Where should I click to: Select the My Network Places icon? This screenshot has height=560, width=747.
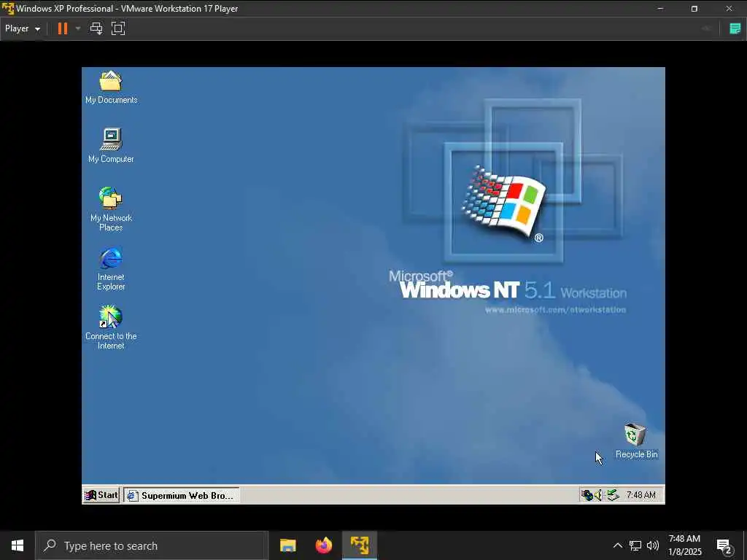pyautogui.click(x=111, y=209)
